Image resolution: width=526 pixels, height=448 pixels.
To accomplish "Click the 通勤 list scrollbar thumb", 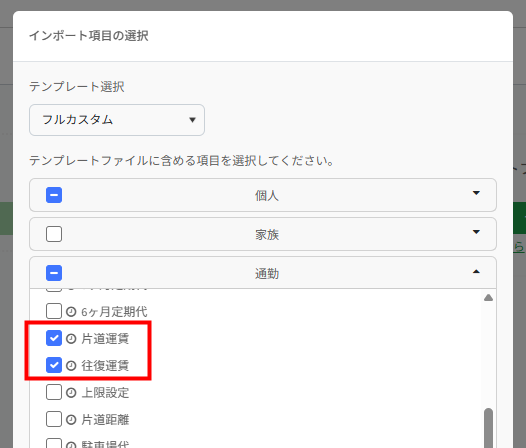I will [488, 428].
